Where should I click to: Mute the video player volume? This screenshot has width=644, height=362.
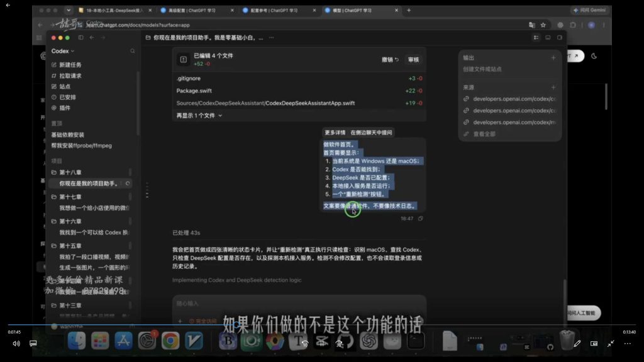click(x=16, y=344)
